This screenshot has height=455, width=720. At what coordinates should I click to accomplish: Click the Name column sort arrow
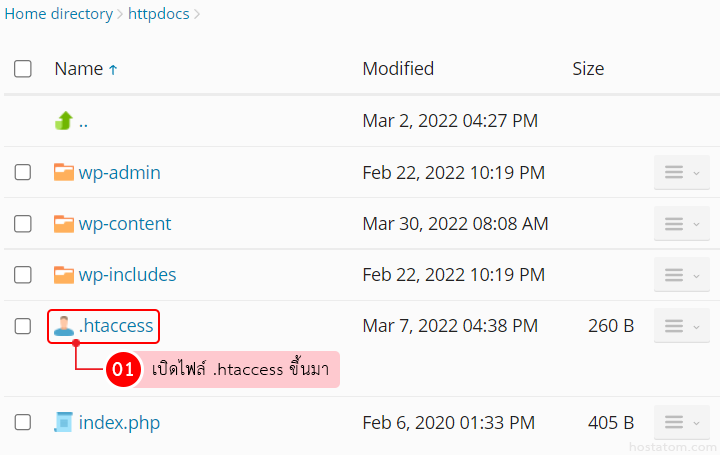[113, 69]
